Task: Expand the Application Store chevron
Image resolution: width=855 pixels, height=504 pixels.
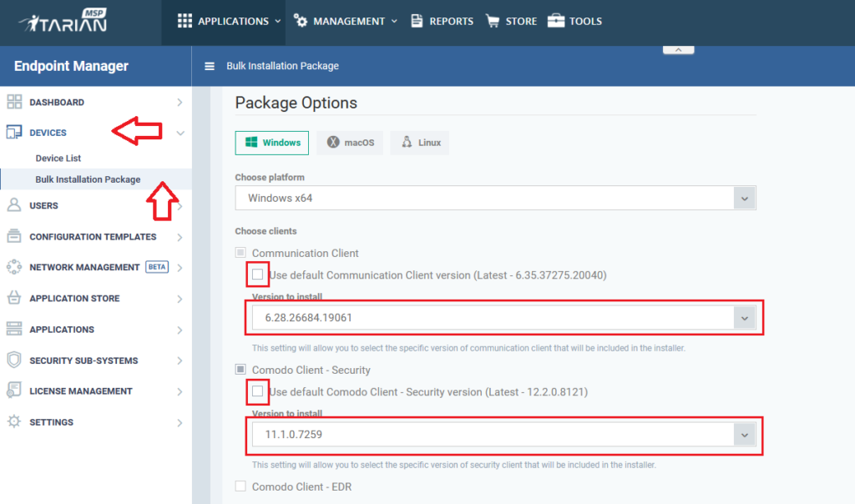Action: [x=180, y=299]
